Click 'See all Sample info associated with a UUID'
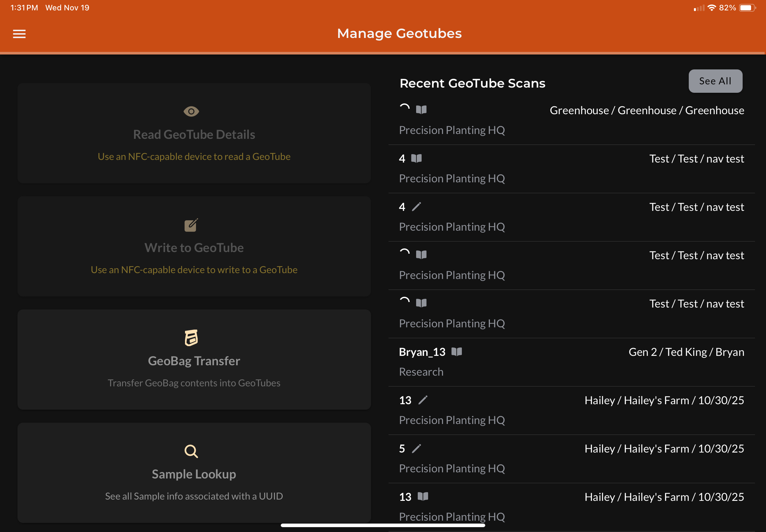Screen dimensions: 766x532 pos(194,496)
